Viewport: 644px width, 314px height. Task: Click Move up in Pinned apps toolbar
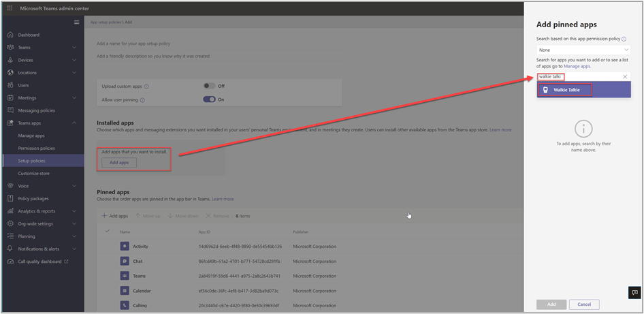click(x=148, y=216)
